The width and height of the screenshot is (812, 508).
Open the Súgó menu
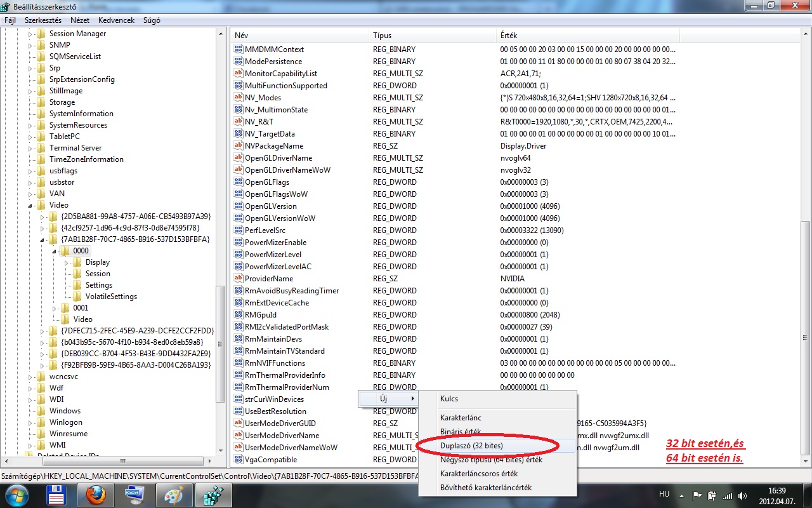point(152,20)
